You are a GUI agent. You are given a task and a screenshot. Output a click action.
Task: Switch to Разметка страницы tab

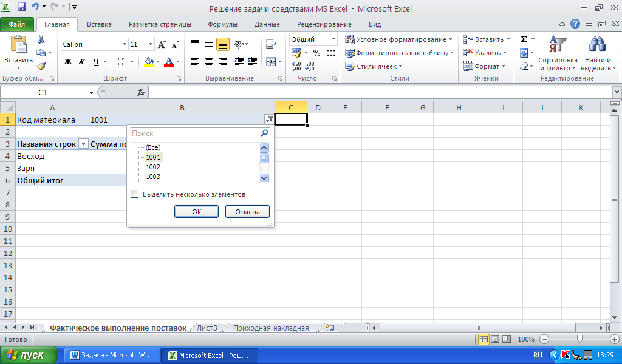click(x=160, y=24)
